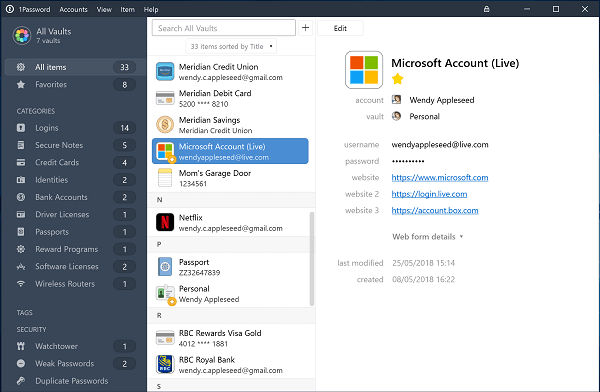Click the Logins count badge 14
The image size is (600, 392).
tap(124, 128)
